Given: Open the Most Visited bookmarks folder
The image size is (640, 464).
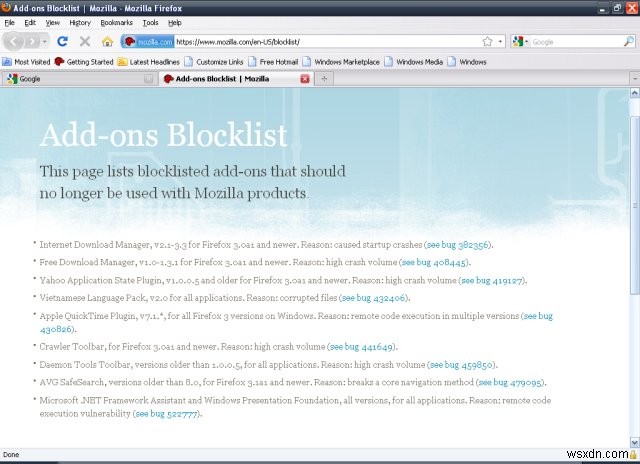Looking at the screenshot, I should [26, 62].
